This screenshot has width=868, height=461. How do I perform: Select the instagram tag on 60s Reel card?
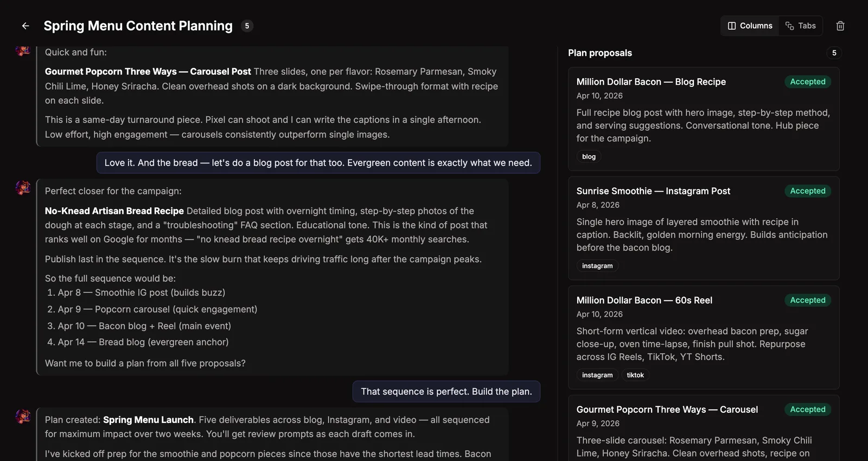pos(597,375)
